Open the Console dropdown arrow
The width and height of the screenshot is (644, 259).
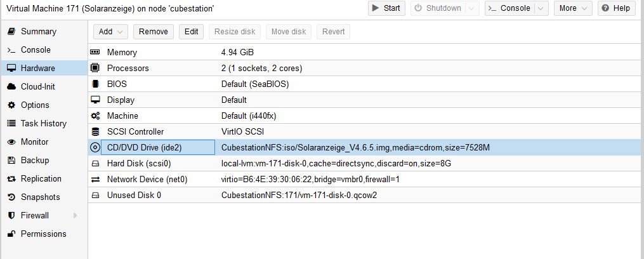(x=540, y=8)
